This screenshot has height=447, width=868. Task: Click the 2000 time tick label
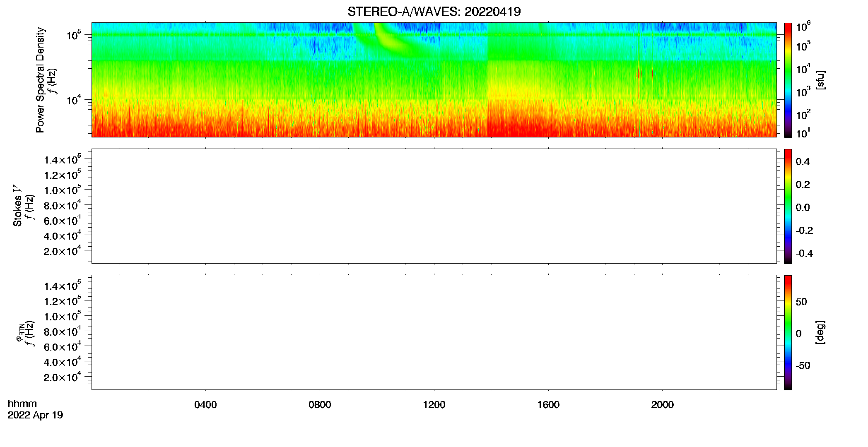(x=662, y=404)
